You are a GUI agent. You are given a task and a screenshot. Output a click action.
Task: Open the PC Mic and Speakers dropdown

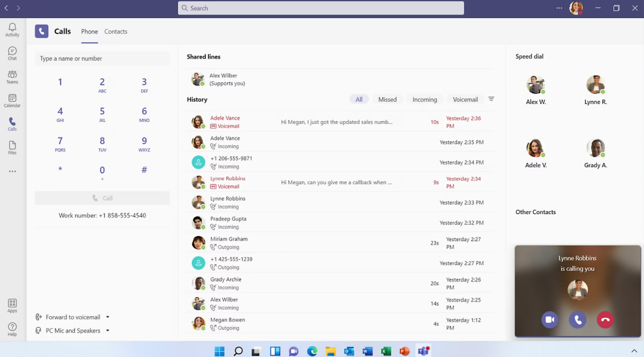click(108, 331)
